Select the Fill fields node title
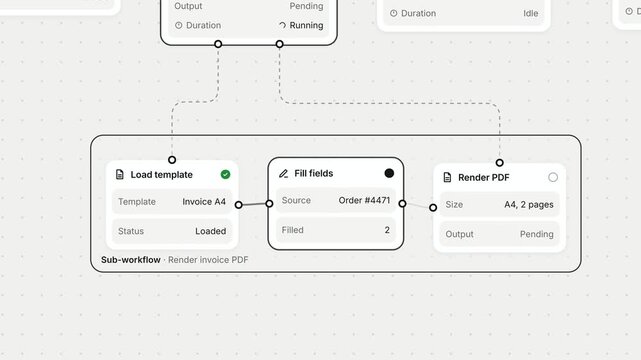This screenshot has height=360, width=641. 314,173
